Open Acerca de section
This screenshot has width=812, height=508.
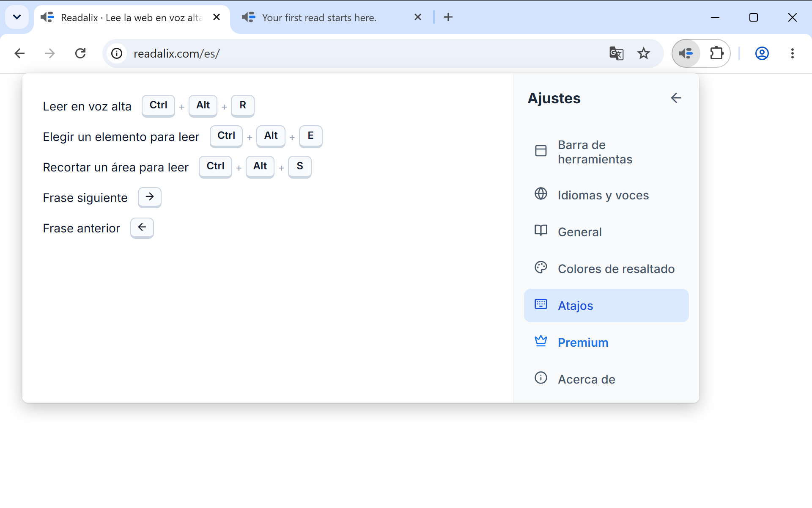coord(606,379)
